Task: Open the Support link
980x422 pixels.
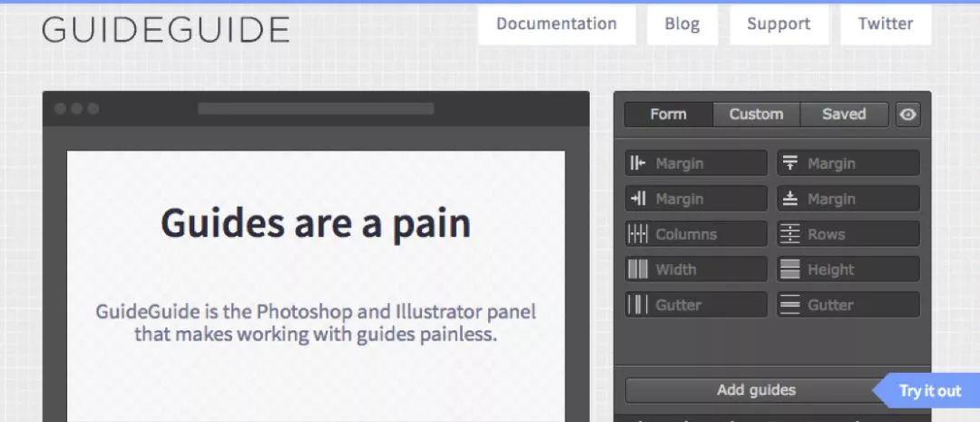Action: tap(779, 25)
